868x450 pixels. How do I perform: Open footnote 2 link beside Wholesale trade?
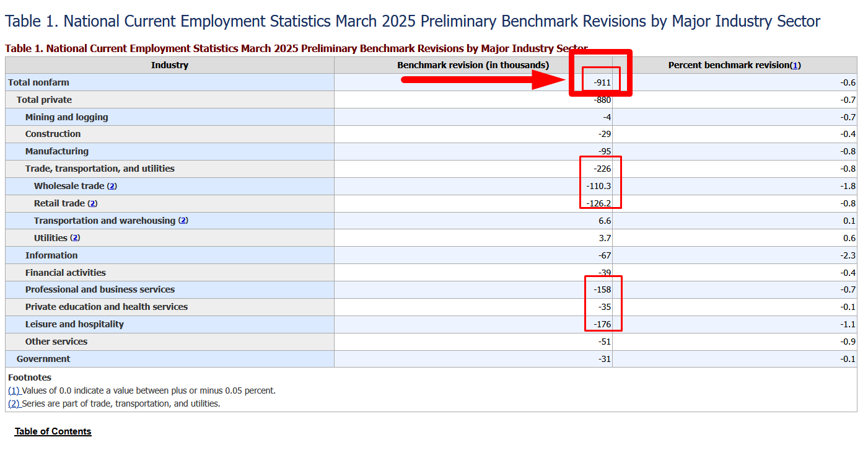click(112, 186)
